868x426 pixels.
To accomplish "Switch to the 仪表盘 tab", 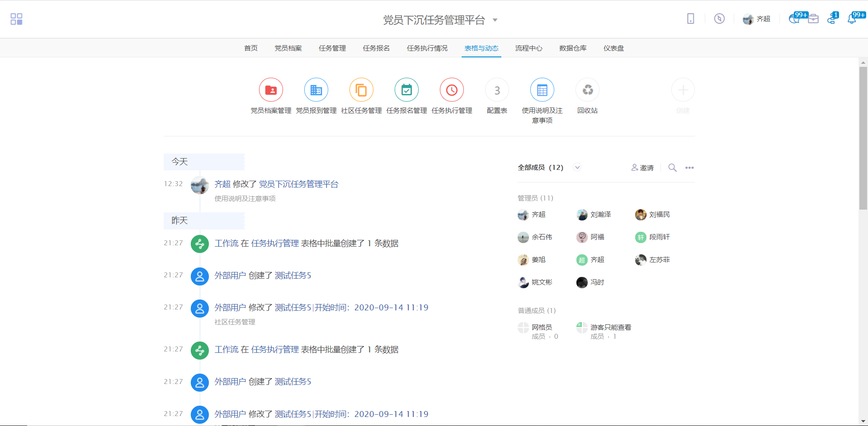I will click(x=613, y=48).
